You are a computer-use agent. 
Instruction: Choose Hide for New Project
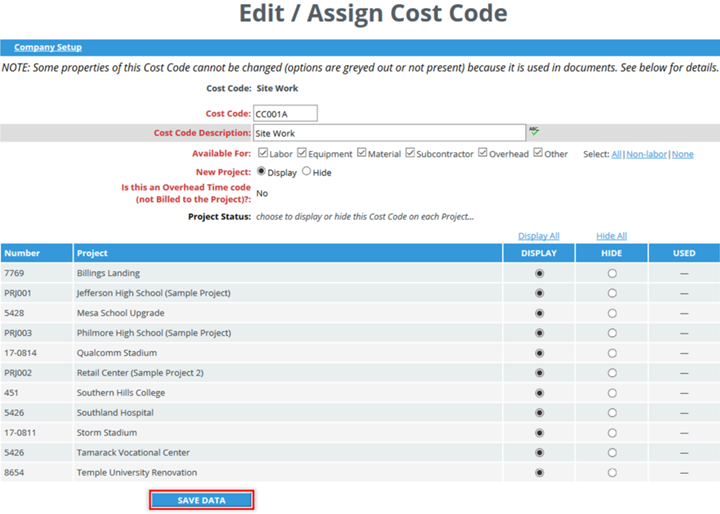click(306, 171)
